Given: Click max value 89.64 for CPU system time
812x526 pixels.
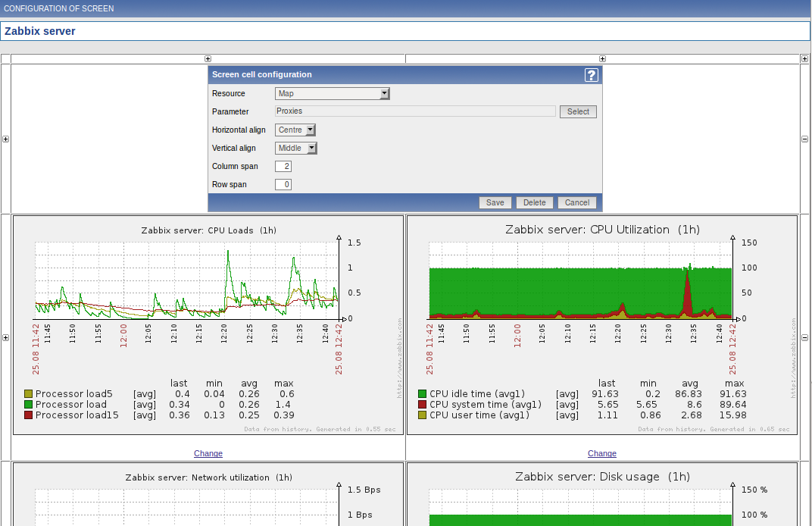Looking at the screenshot, I should 732,404.
